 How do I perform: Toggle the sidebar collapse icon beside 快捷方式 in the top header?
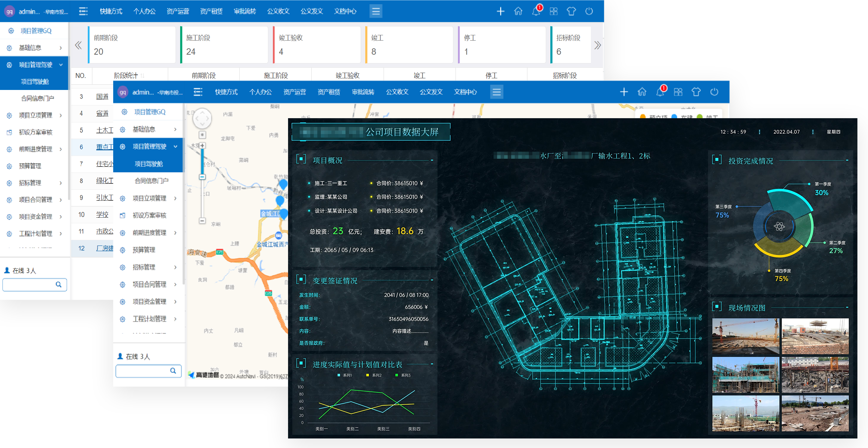[83, 11]
